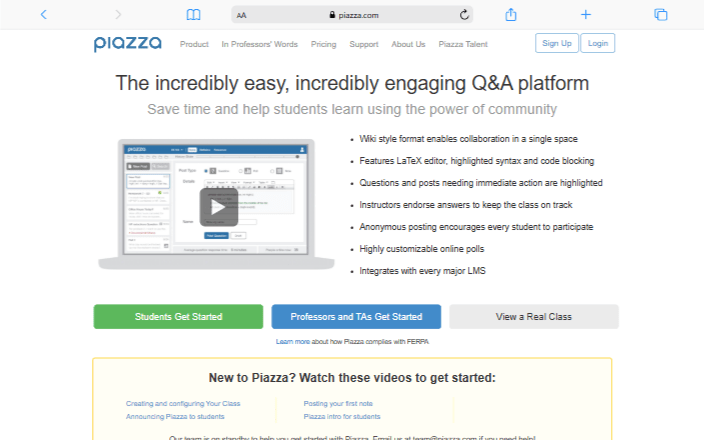The height and width of the screenshot is (440, 704).
Task: Open the Product menu item
Action: coord(194,44)
